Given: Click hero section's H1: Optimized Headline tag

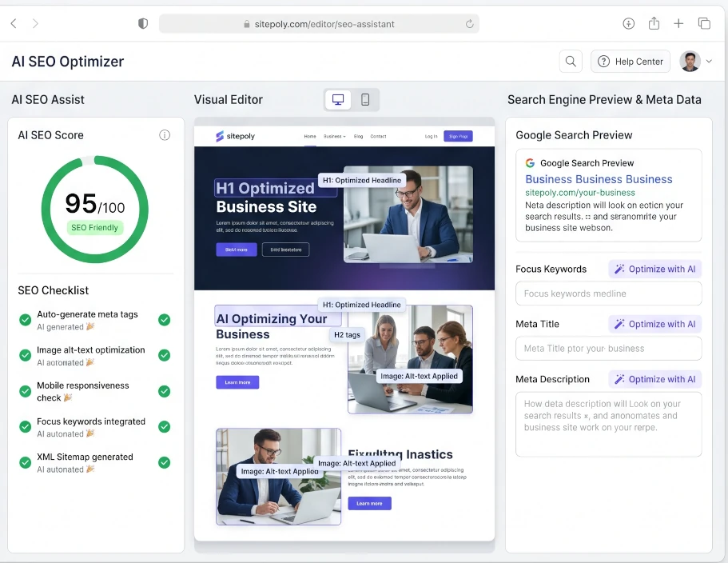Looking at the screenshot, I should (x=362, y=180).
